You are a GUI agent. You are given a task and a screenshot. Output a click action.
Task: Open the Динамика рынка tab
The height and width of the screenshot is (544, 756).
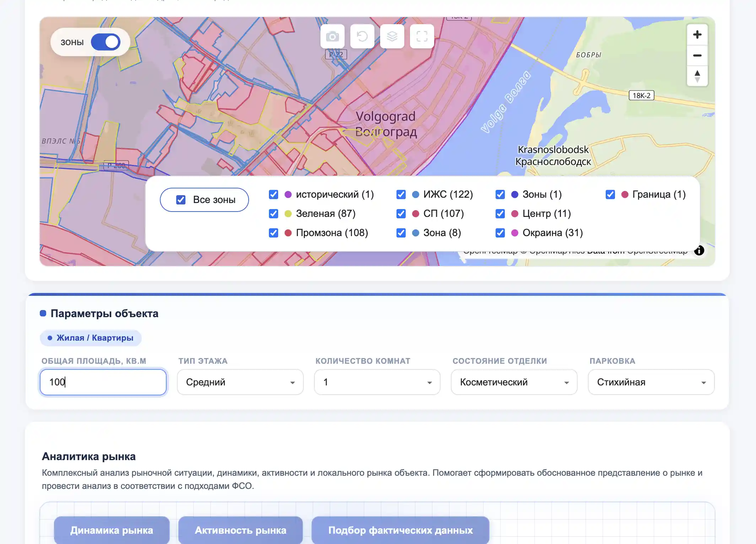(112, 530)
